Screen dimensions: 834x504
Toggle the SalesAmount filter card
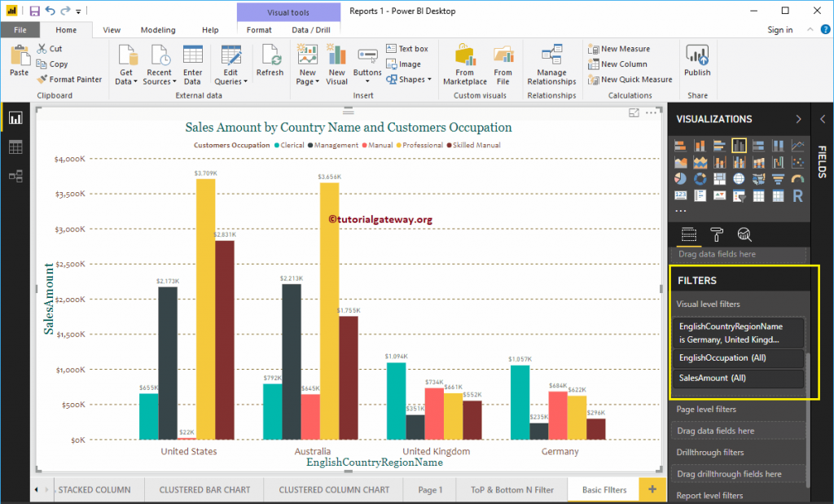pyautogui.click(x=738, y=378)
